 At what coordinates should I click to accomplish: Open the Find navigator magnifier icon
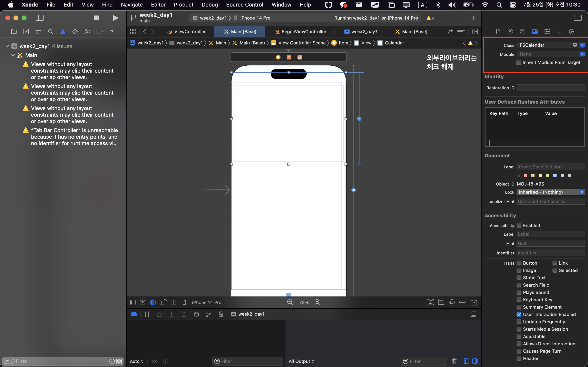pos(51,32)
